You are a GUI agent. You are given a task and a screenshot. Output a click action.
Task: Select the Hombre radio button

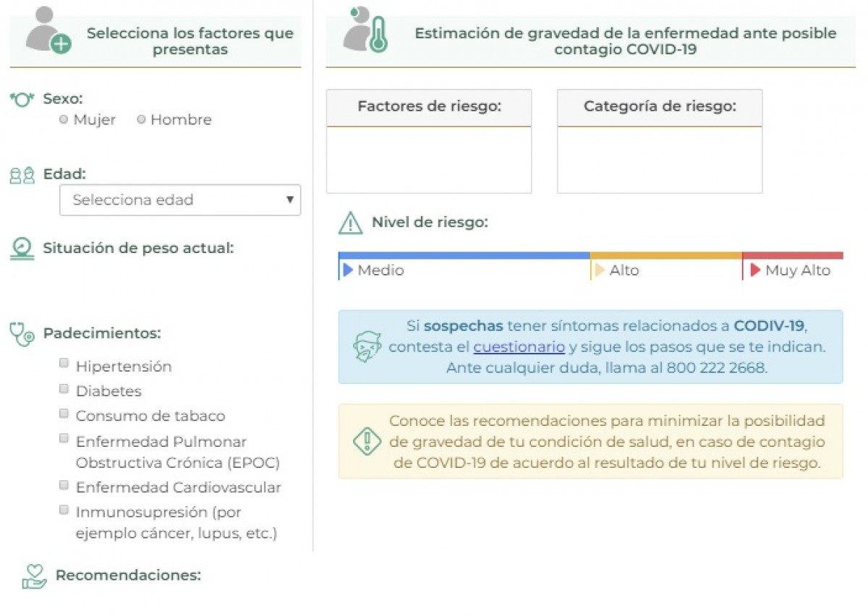pos(141,120)
